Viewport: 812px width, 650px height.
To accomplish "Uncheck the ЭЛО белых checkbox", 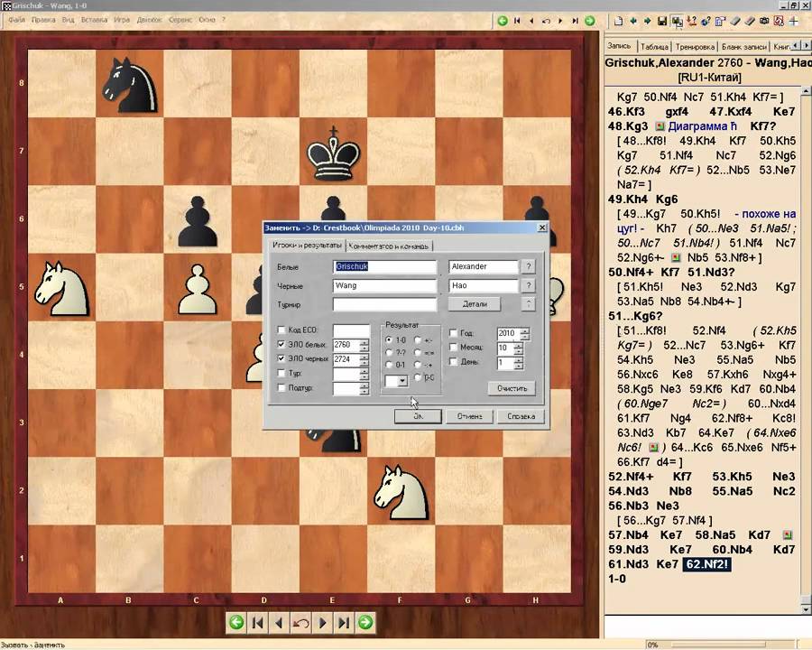I will (x=282, y=345).
